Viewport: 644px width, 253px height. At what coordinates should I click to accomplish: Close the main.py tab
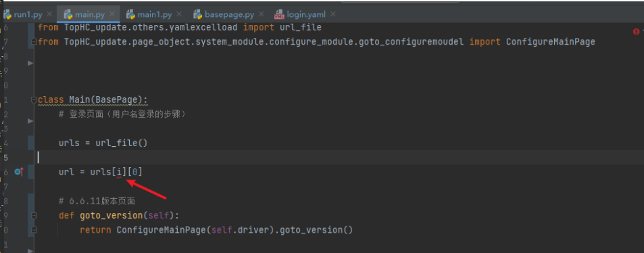point(112,14)
